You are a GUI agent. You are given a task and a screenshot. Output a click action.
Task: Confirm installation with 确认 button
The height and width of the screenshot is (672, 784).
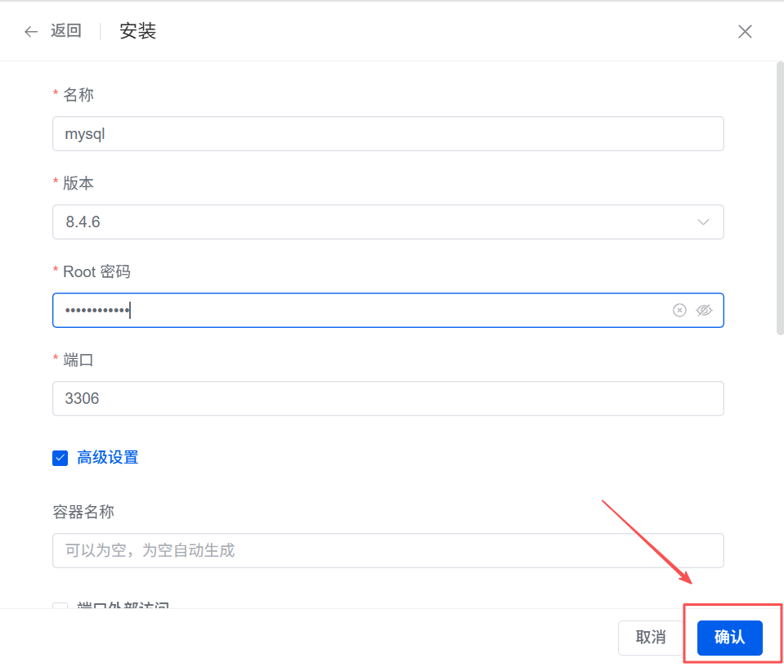729,638
